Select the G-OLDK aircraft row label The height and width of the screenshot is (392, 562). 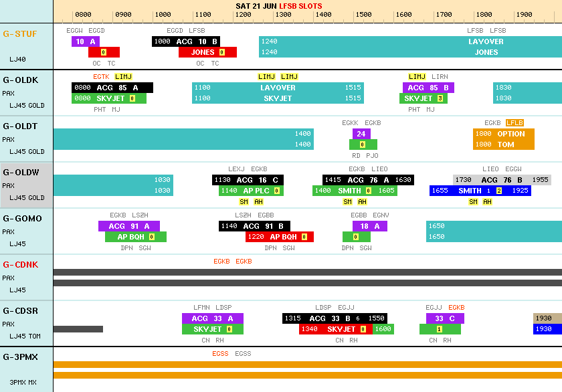click(21, 80)
